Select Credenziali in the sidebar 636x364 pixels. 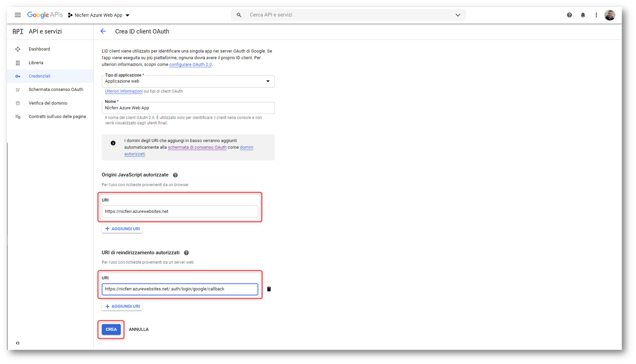[x=50, y=76]
